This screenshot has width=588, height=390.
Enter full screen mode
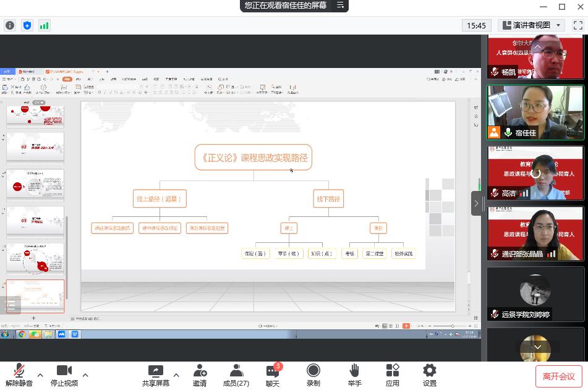[x=578, y=25]
